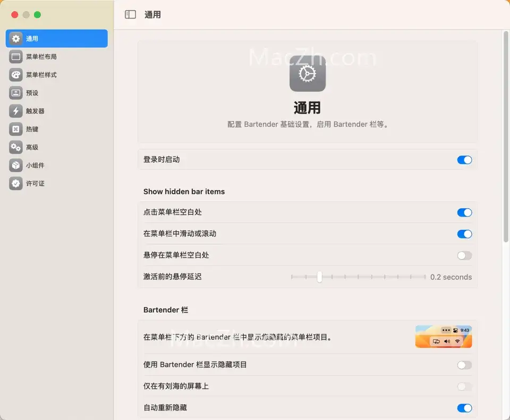Image resolution: width=510 pixels, height=420 pixels.
Task: Open the 许可证 checkmark seal icon
Action: click(15, 183)
